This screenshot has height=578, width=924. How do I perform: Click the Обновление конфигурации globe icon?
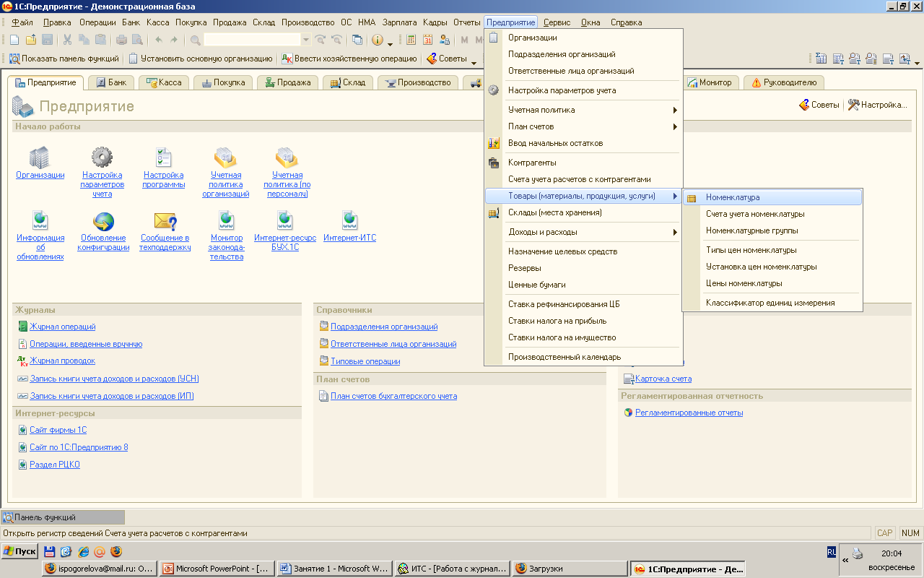pos(104,220)
